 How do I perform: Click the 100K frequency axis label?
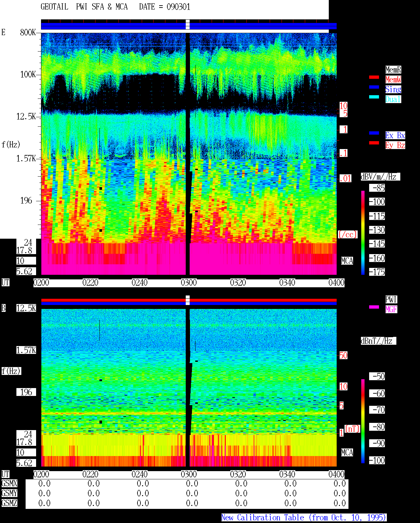(28, 74)
